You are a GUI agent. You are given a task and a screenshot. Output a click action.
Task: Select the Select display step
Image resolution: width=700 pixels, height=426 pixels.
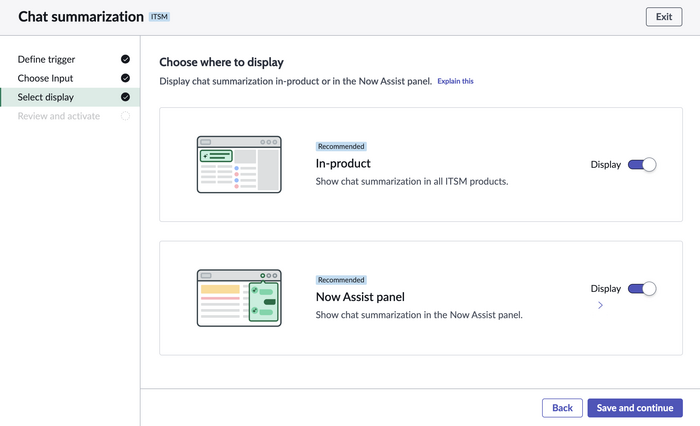(70, 97)
